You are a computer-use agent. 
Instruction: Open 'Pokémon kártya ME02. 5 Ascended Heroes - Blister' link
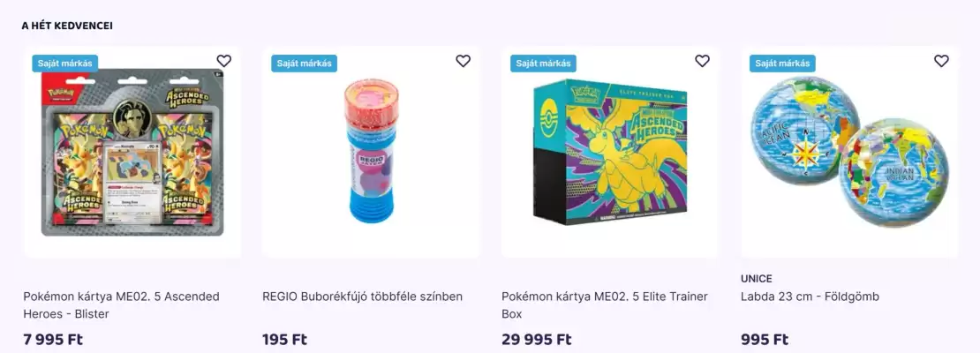121,304
